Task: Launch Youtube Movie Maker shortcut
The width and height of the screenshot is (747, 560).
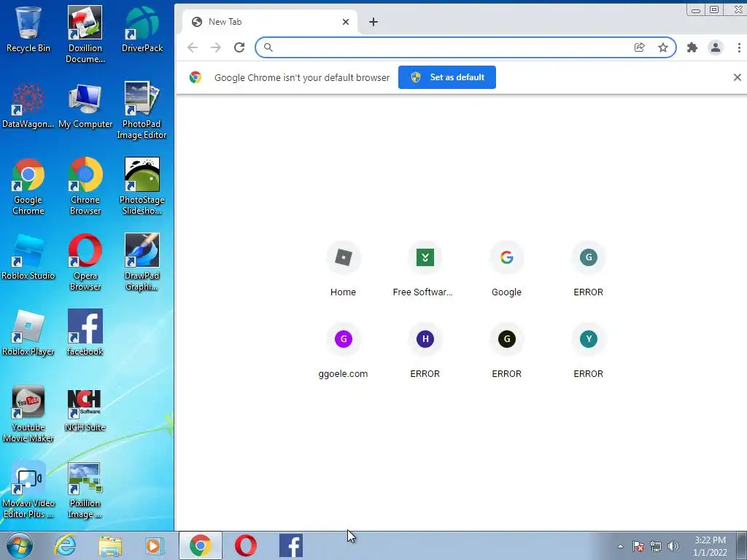Action: [28, 414]
